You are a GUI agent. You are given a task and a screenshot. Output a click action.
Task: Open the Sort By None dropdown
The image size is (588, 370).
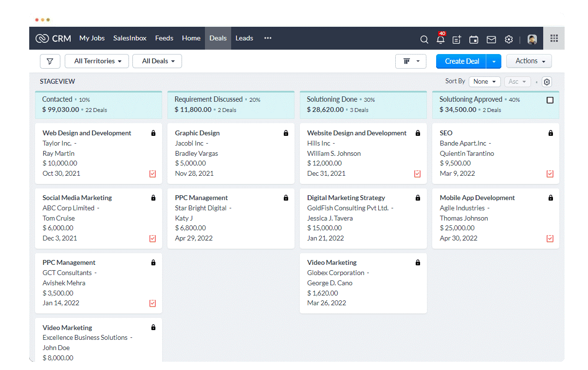coord(484,82)
